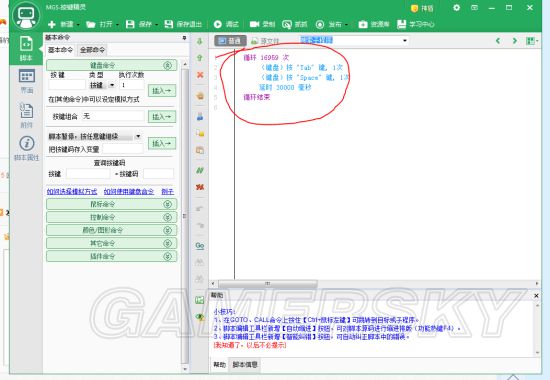This screenshot has height=380, width=550.
Task: Open the dropdown above the script editor
Action: coord(354,40)
